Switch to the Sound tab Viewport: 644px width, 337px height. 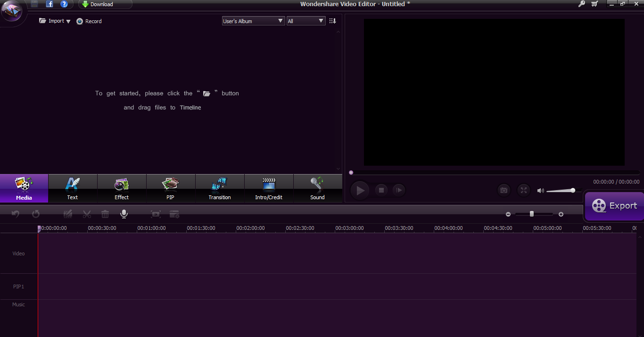(x=318, y=188)
